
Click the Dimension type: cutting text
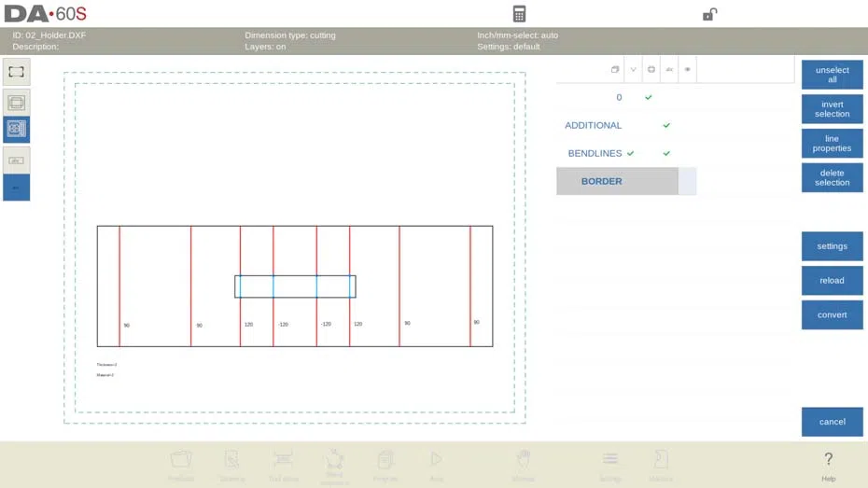tap(290, 35)
